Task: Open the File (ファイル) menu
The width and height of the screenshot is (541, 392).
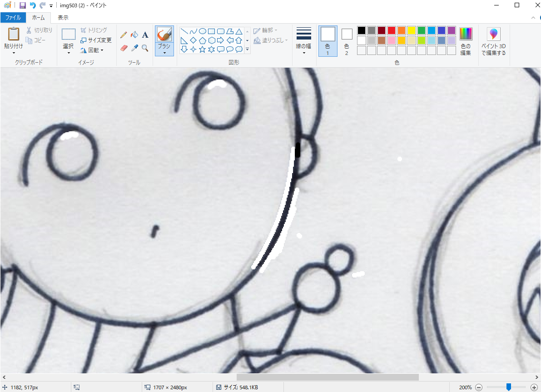Action: tap(13, 17)
